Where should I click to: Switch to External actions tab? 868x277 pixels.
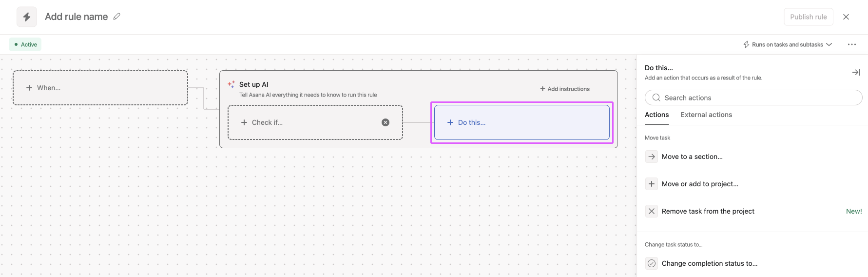coord(706,115)
